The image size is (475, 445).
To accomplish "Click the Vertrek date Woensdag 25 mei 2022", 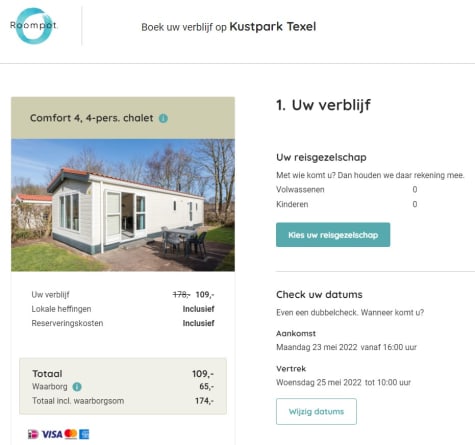I will pyautogui.click(x=319, y=382).
